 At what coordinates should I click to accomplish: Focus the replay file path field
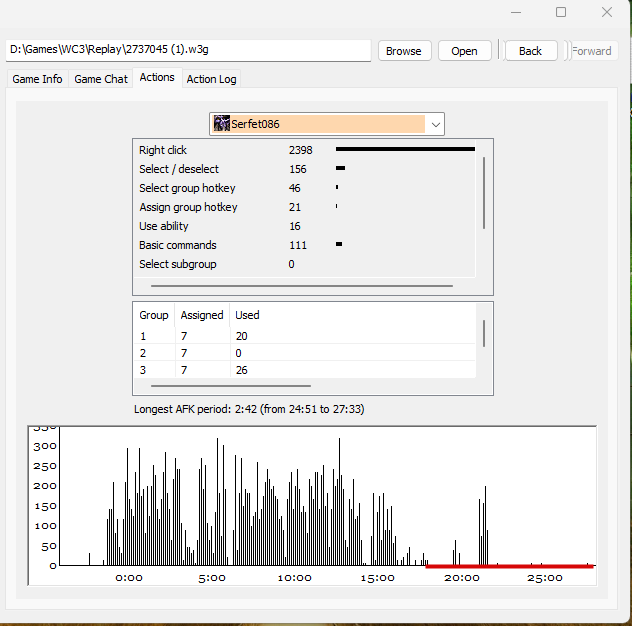(188, 50)
